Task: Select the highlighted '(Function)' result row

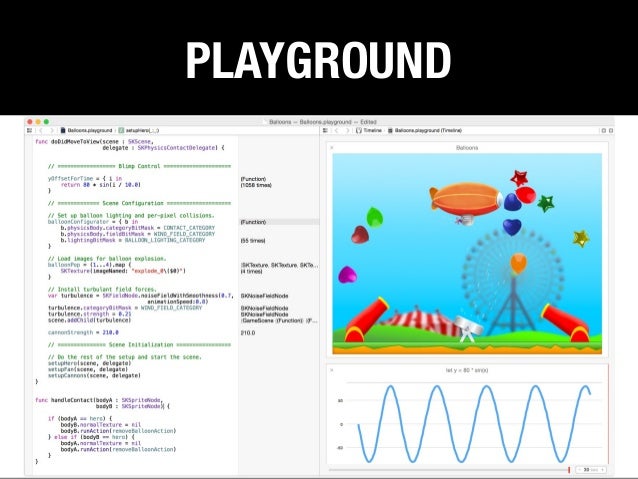Action: click(279, 222)
